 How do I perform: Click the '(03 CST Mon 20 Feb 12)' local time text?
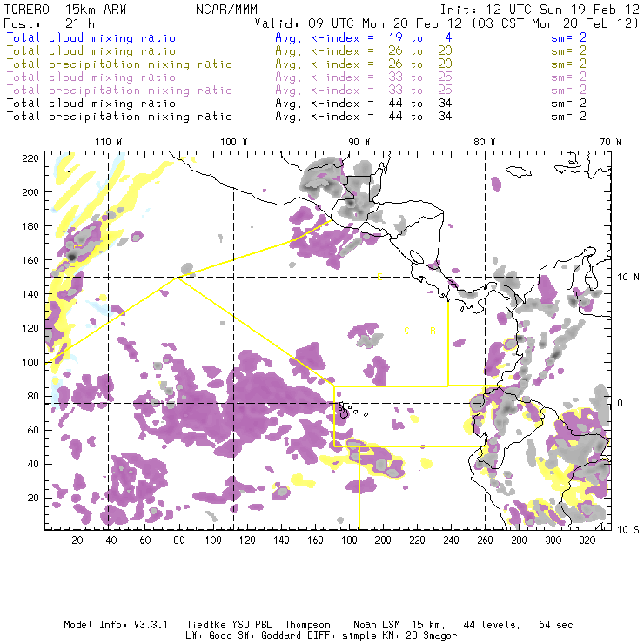pyautogui.click(x=555, y=23)
